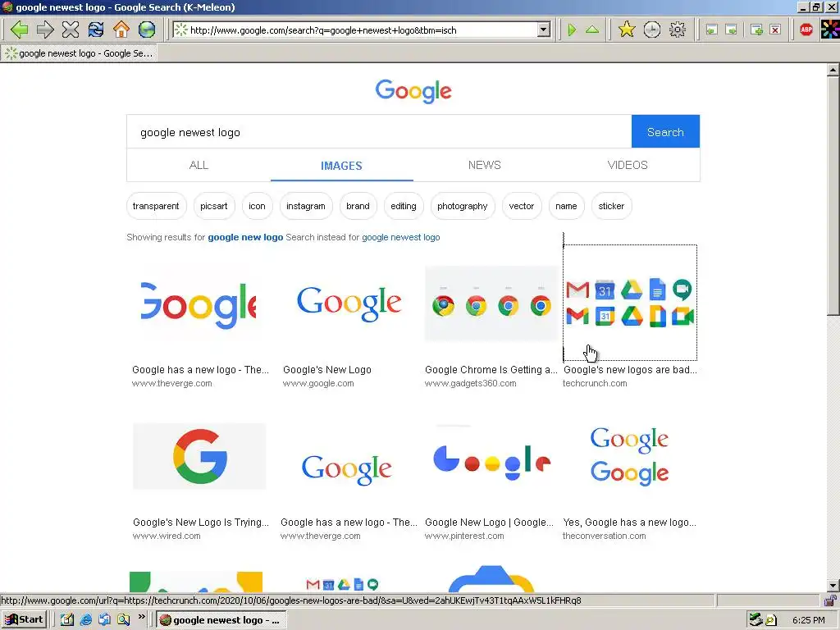Select the 'icon' filter chip
This screenshot has width=840, height=630.
pos(257,206)
